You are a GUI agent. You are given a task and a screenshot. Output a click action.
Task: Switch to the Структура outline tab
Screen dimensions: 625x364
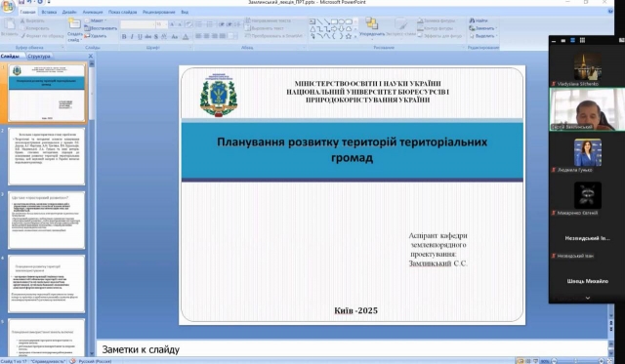pyautogui.click(x=39, y=57)
